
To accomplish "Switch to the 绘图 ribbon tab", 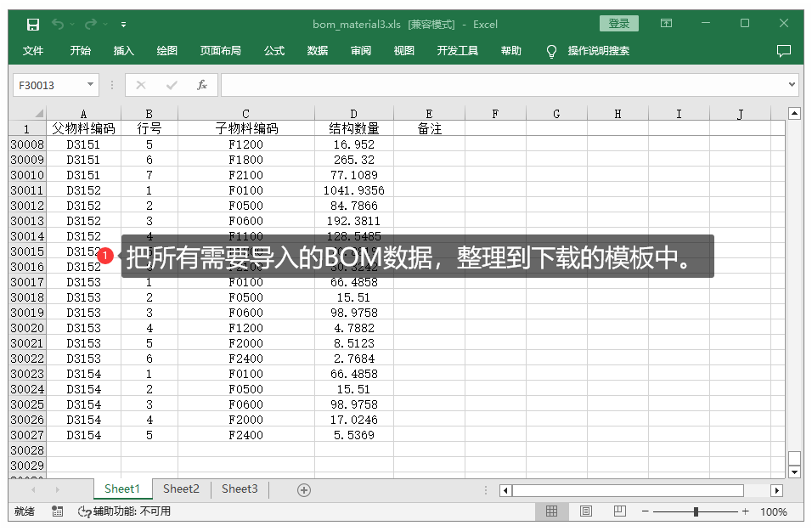I will tap(166, 51).
